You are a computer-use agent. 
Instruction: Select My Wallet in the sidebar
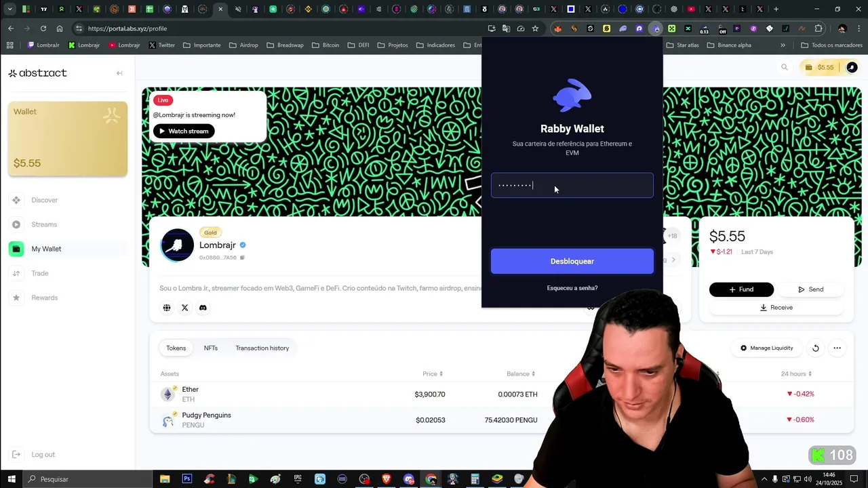coord(46,249)
